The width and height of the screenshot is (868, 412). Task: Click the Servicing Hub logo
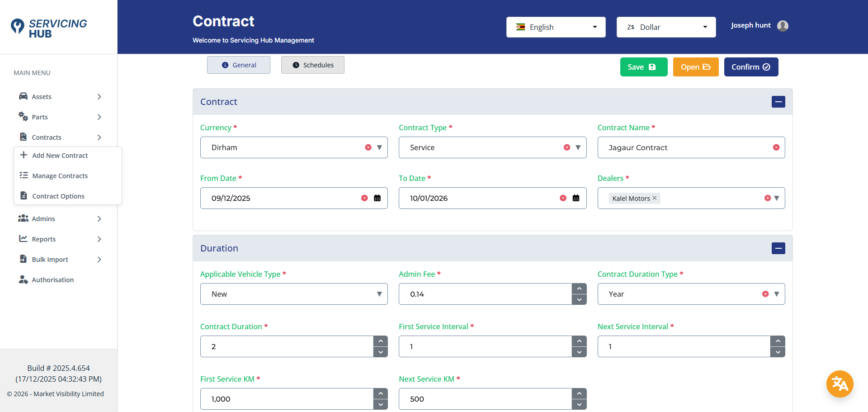(x=49, y=28)
